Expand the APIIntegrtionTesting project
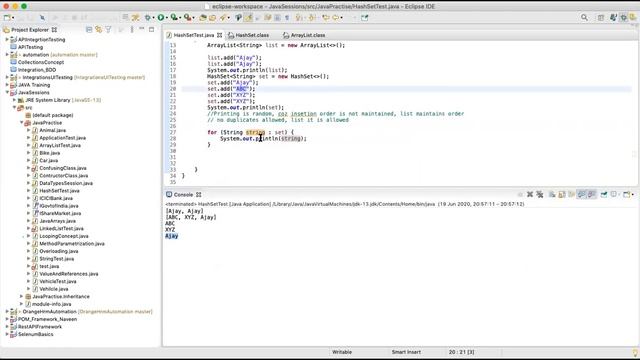 [7, 40]
